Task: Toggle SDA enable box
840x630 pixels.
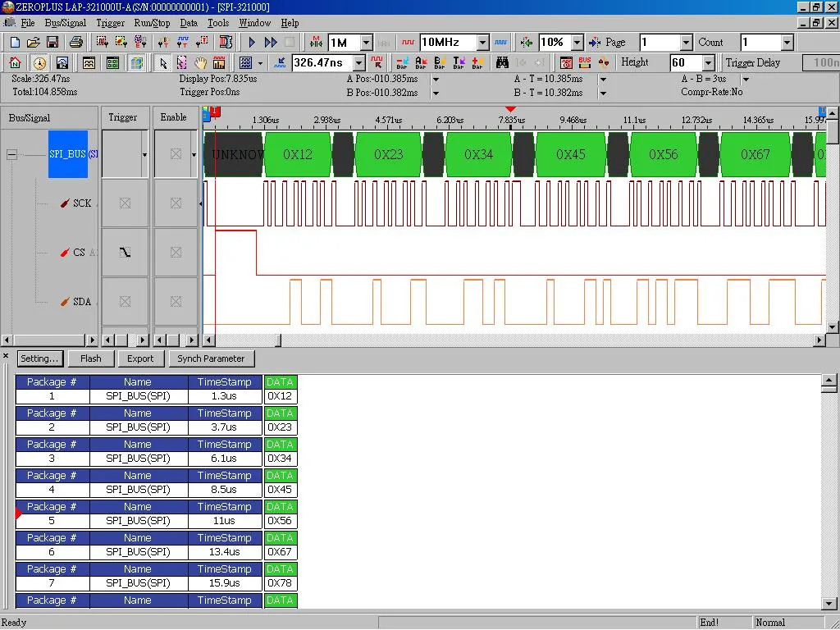Action: (x=176, y=302)
